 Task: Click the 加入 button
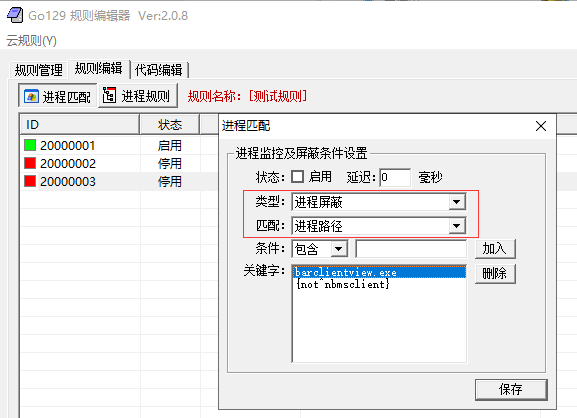point(495,249)
